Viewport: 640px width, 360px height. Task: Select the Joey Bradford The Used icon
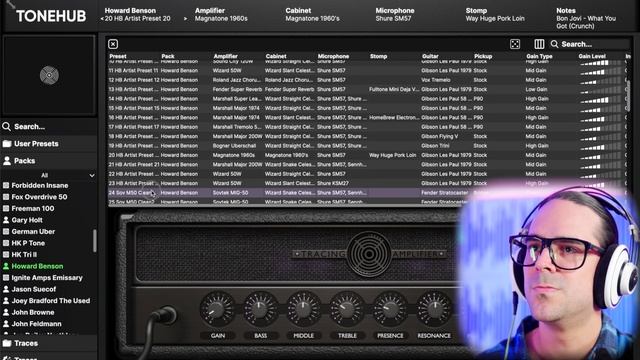click(6, 301)
